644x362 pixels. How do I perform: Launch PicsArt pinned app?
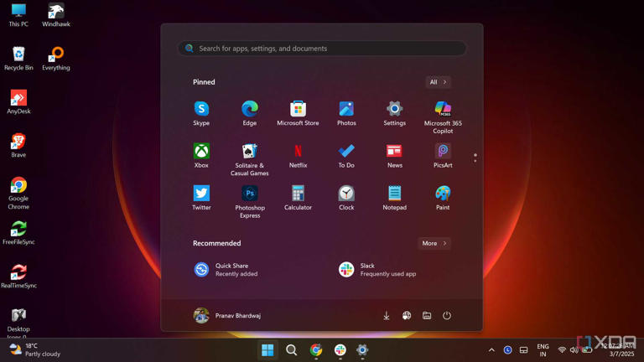[x=443, y=156]
